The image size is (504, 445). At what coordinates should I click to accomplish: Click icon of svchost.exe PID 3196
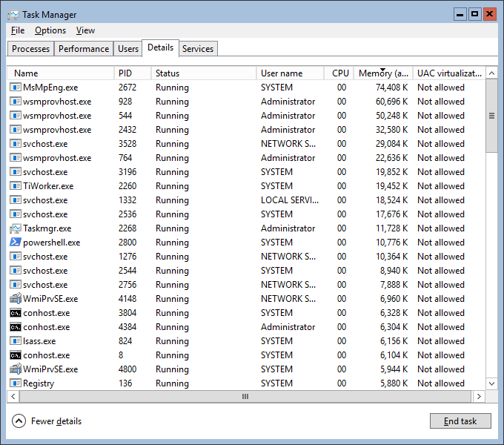point(15,172)
